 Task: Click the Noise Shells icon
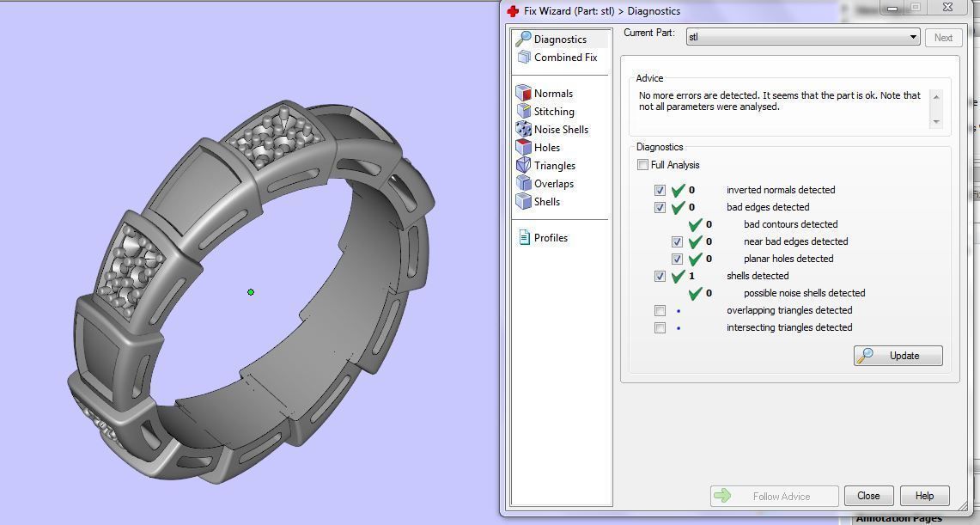[523, 130]
